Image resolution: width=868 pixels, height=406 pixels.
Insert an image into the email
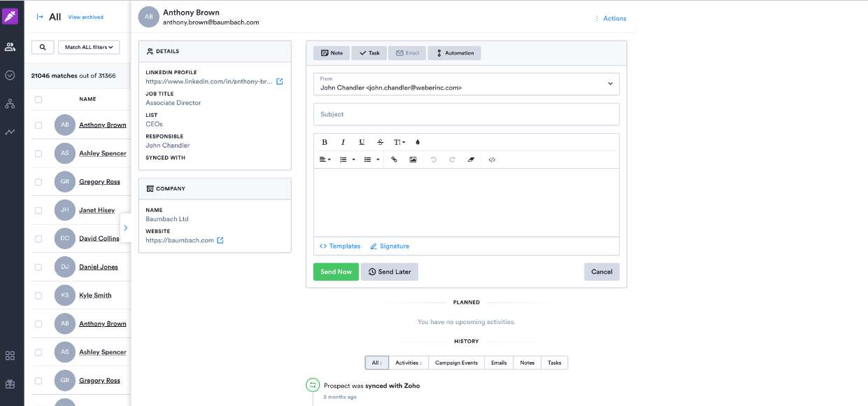[413, 160]
